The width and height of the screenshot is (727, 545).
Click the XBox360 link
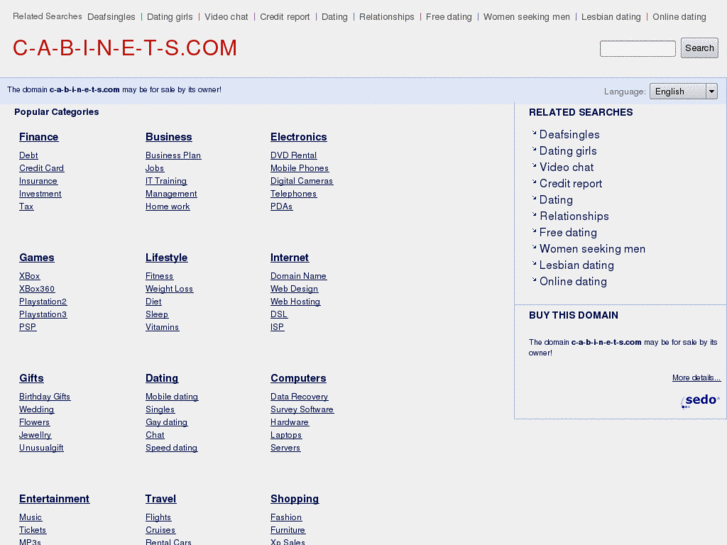[37, 289]
